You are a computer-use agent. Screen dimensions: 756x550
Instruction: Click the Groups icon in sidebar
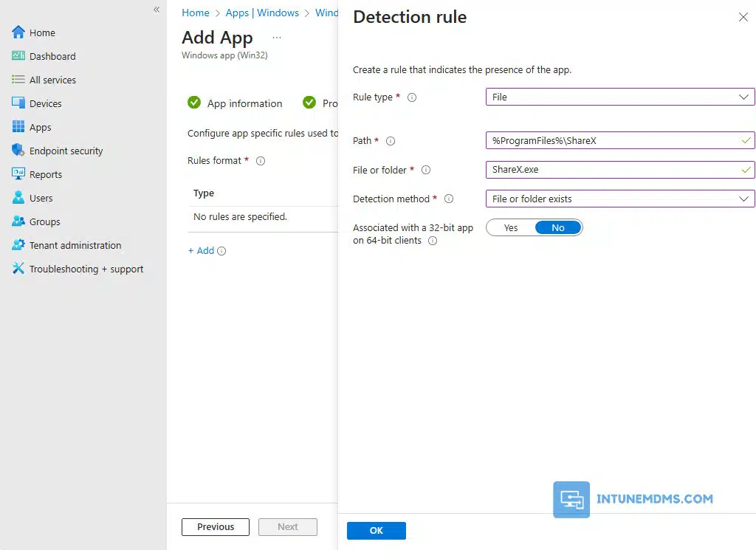coord(18,221)
